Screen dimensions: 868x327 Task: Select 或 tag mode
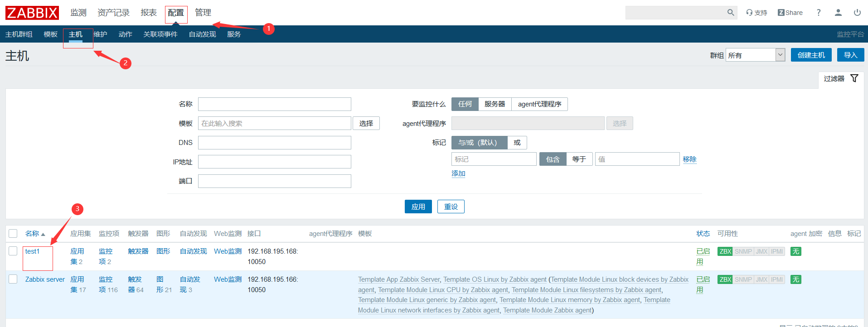517,143
